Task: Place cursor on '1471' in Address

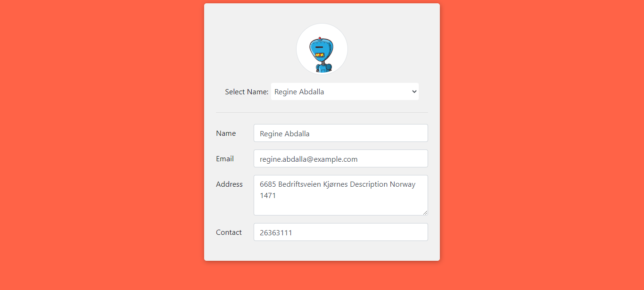Action: [268, 195]
